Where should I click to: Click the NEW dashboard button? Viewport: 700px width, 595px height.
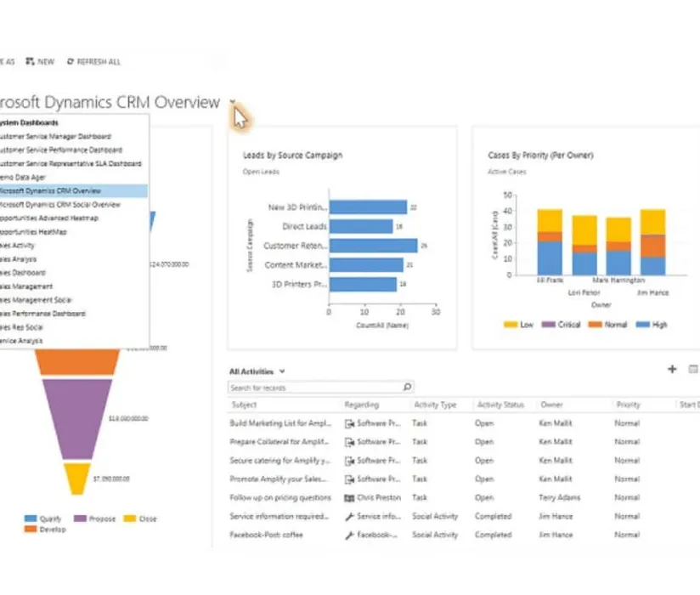point(40,62)
